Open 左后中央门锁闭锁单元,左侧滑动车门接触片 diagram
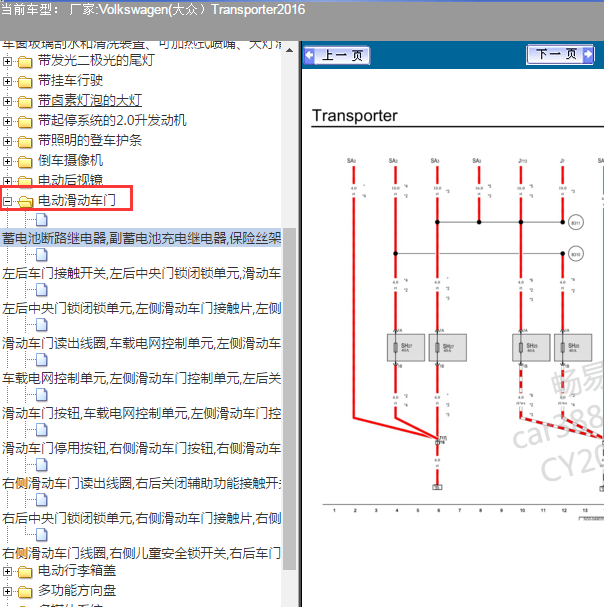604x607 pixels. pos(141,309)
